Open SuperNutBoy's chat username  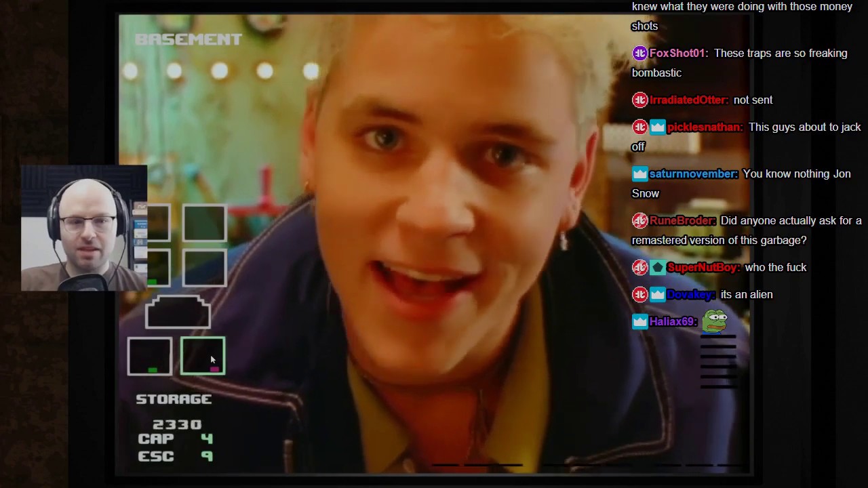pyautogui.click(x=703, y=267)
